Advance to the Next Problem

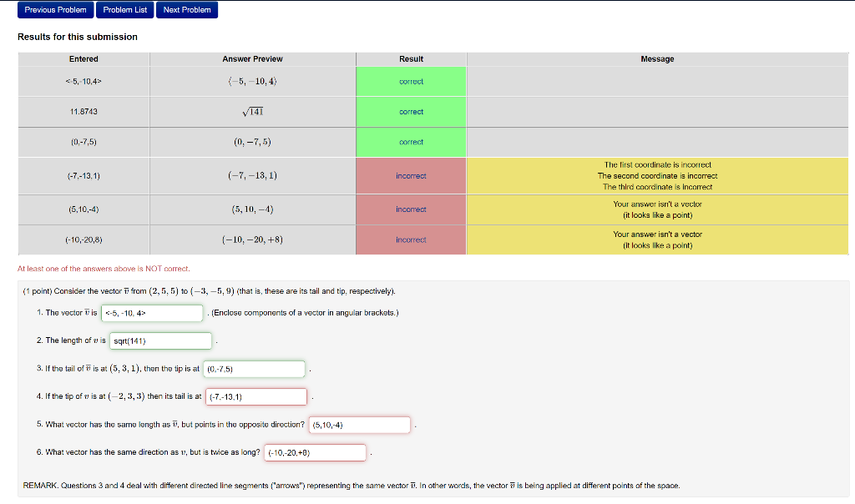pos(187,10)
